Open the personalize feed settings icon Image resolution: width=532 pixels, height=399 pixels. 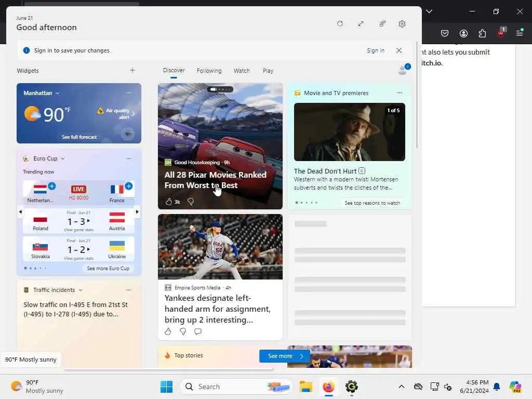pos(382,24)
